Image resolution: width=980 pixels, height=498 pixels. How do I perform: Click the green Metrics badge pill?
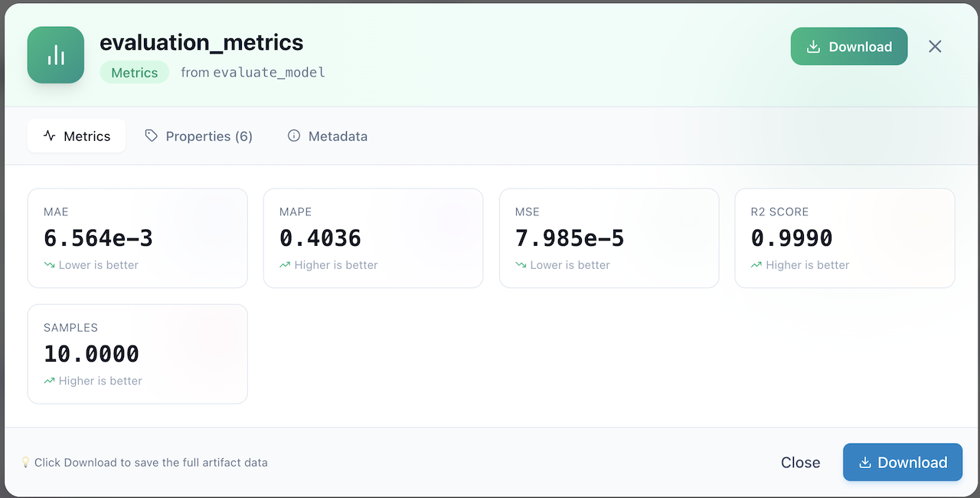point(134,72)
